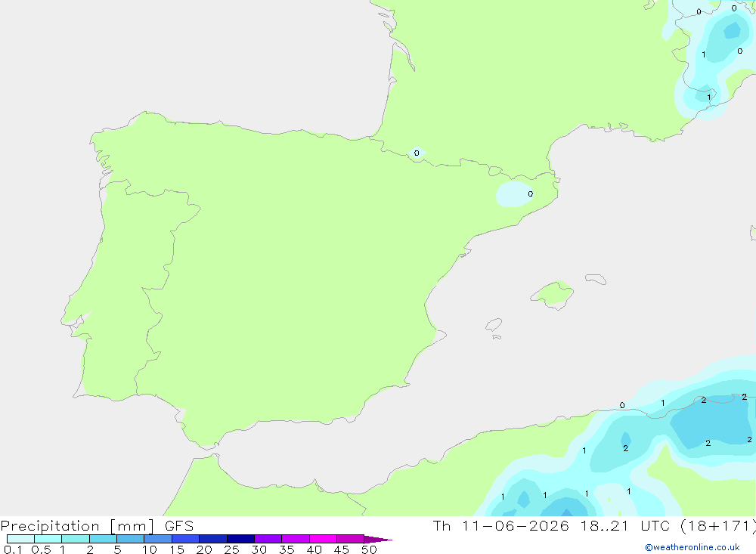Select Ibiza island outline on the map

click(x=494, y=325)
